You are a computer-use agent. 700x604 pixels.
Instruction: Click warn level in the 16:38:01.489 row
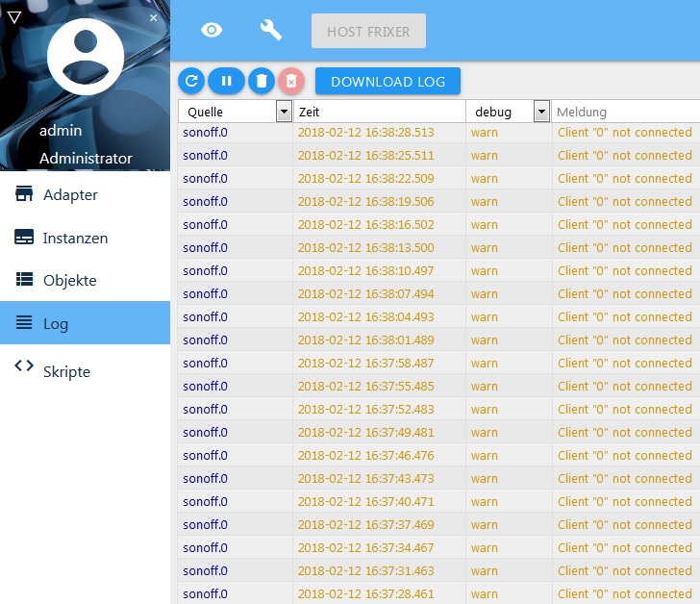click(x=485, y=340)
